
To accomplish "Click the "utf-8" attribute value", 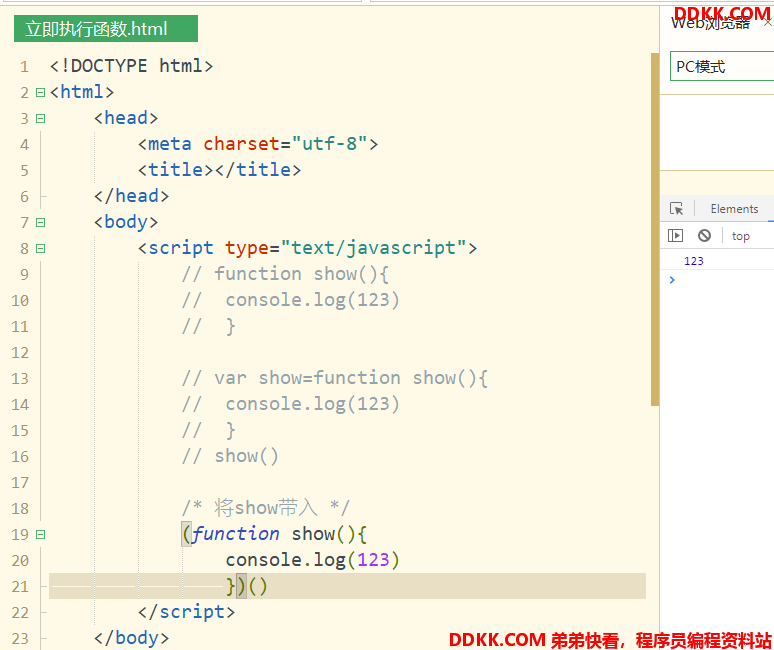I will click(329, 144).
